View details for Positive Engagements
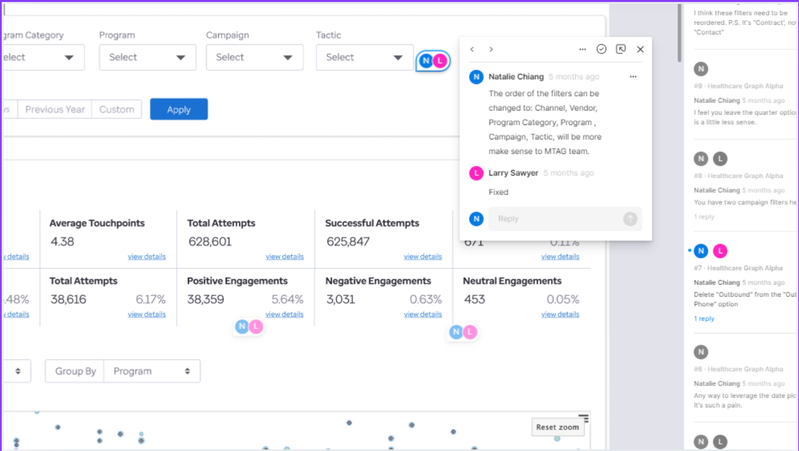 284,314
